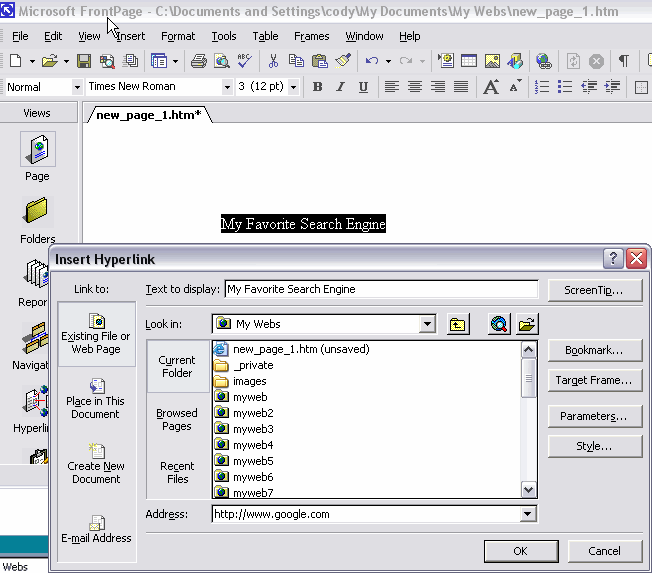Open Page view in Views bar
The width and height of the screenshot is (652, 573).
37,155
